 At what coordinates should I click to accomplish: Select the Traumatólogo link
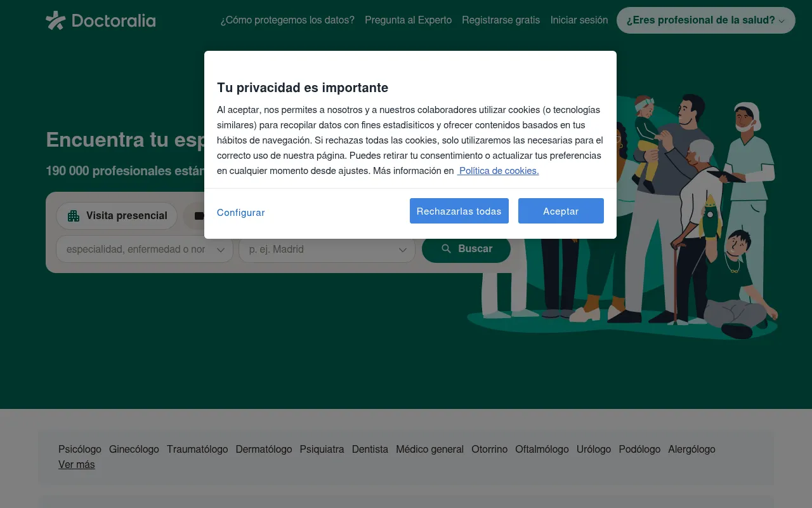197,449
